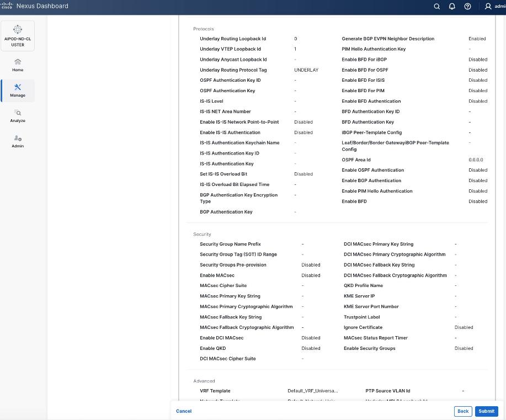
Task: Click the Nexus Dashboard title
Action: click(x=41, y=6)
